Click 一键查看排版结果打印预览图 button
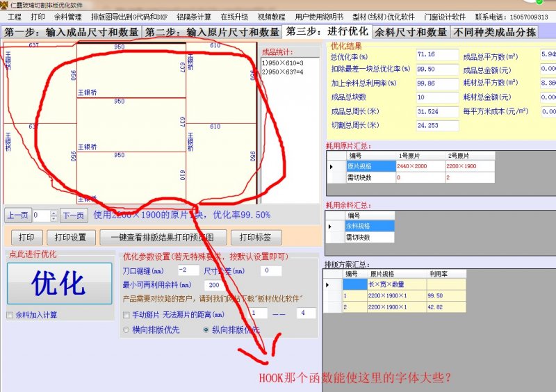 point(163,237)
